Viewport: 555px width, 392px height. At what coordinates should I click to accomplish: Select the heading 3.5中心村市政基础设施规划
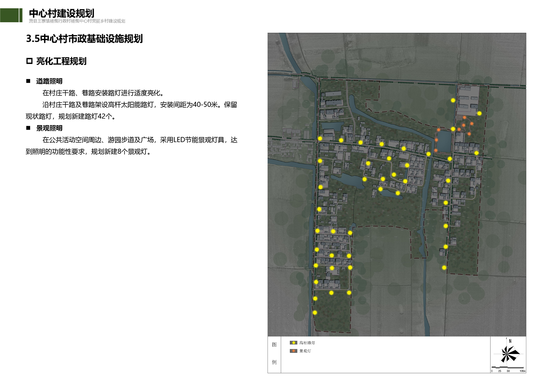coord(84,38)
